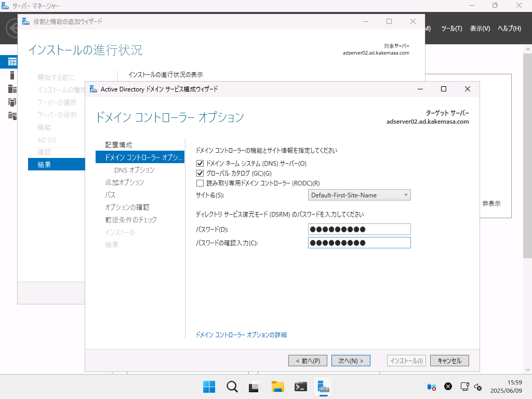Click Server Manager title bar icon
Viewport: 532px width, 399px height.
pos(5,6)
